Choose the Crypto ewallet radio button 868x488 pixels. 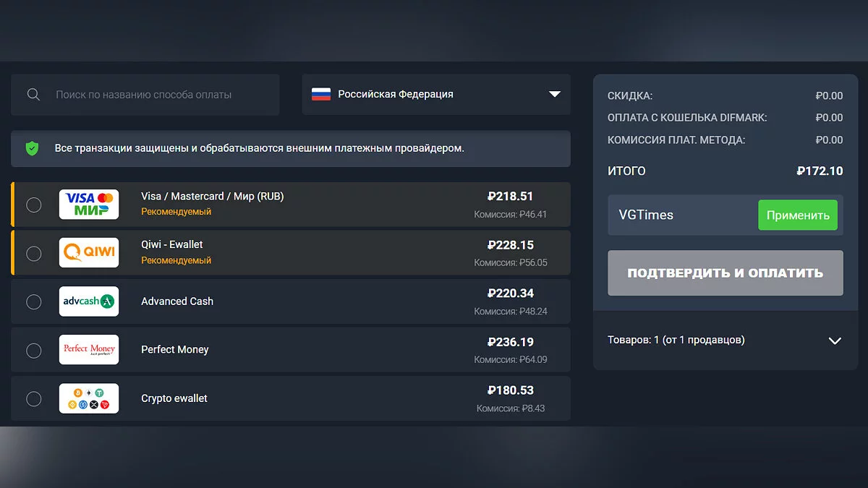click(34, 398)
